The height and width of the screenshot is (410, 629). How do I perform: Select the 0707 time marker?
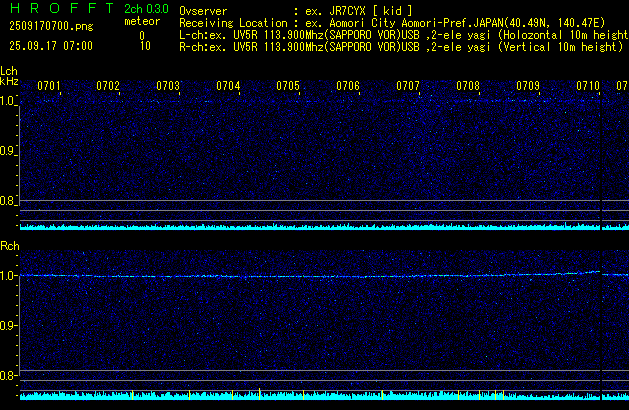point(408,86)
